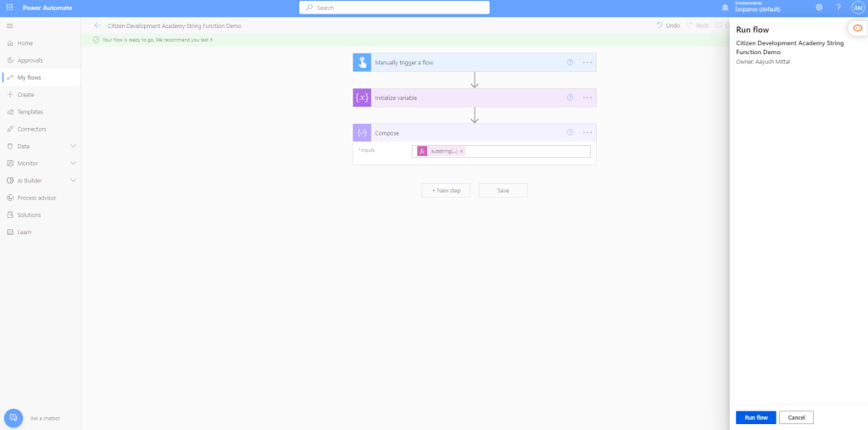Expand the Monitor section chevron
This screenshot has height=430, width=868.
73,164
